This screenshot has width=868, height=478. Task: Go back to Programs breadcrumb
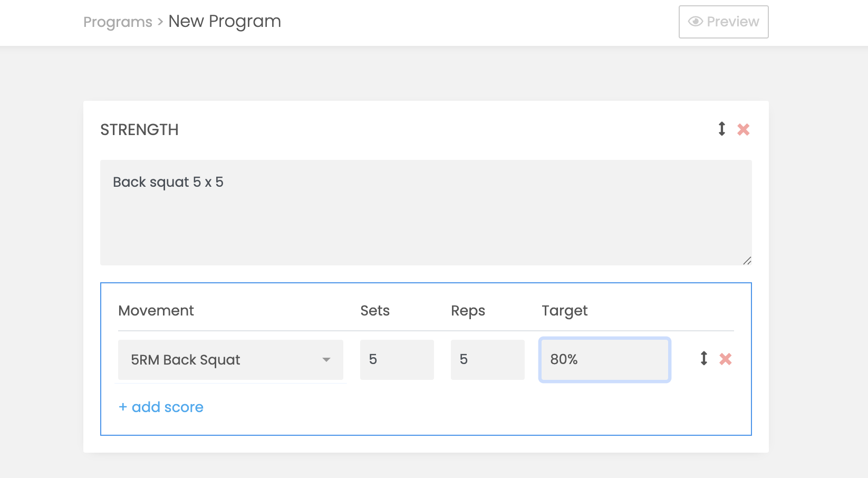tap(118, 22)
